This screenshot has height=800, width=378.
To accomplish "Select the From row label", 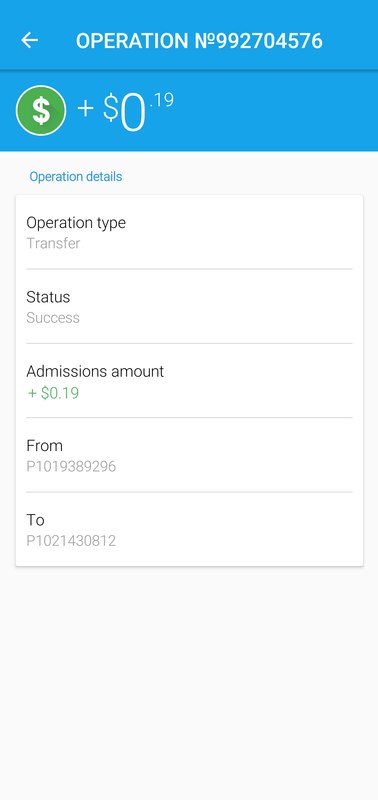I will pyautogui.click(x=44, y=446).
